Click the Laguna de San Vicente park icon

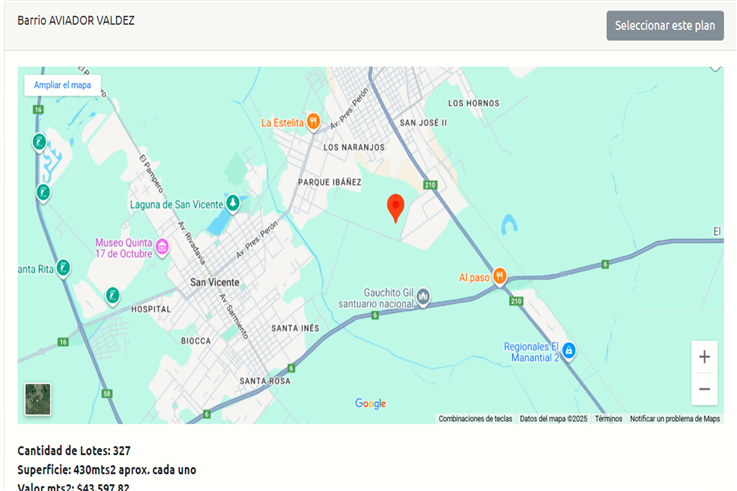click(233, 204)
